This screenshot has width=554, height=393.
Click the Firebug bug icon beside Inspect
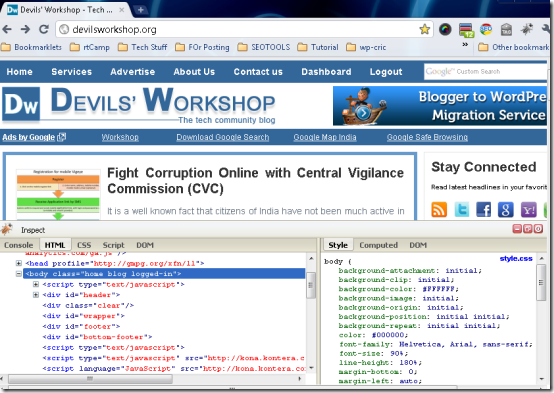tap(7, 230)
